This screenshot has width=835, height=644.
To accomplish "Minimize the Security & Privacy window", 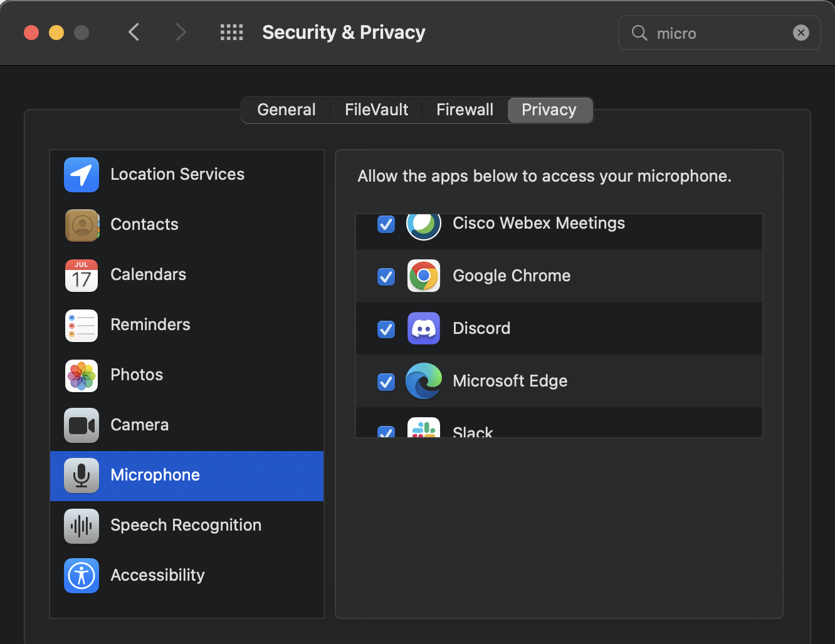I will click(56, 33).
